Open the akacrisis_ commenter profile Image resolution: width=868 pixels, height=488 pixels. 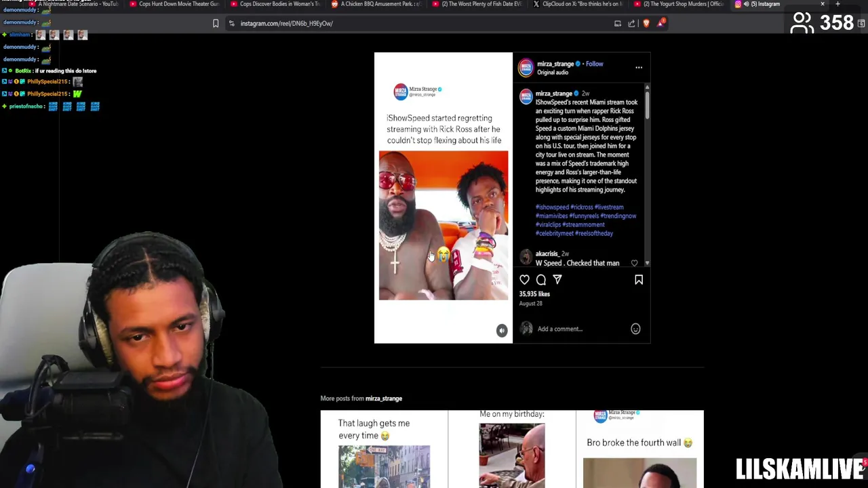tap(547, 253)
